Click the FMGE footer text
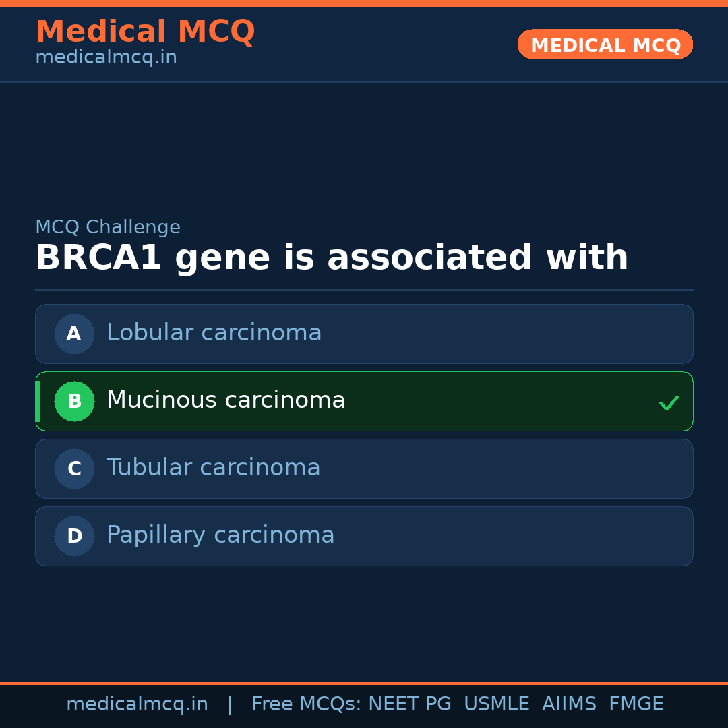 click(636, 704)
